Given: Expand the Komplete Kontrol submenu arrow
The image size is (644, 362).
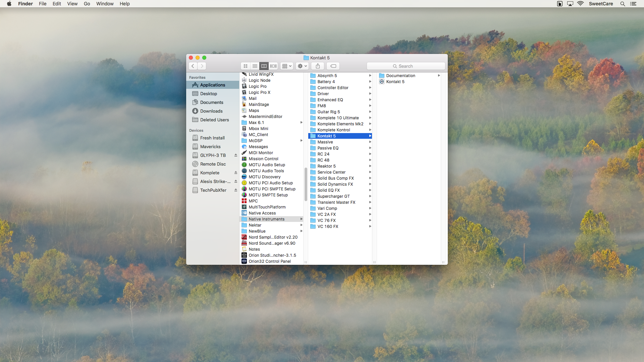Looking at the screenshot, I should (370, 129).
